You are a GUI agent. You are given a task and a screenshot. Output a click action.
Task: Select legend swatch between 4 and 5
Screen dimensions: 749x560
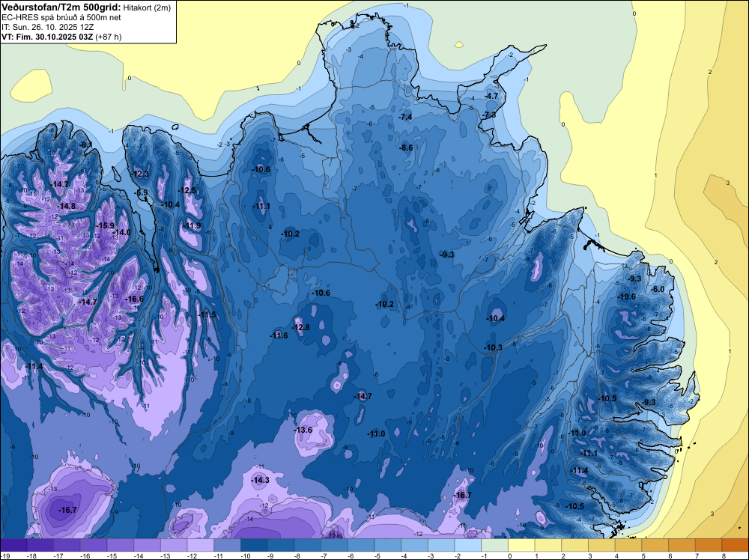pyautogui.click(x=628, y=545)
